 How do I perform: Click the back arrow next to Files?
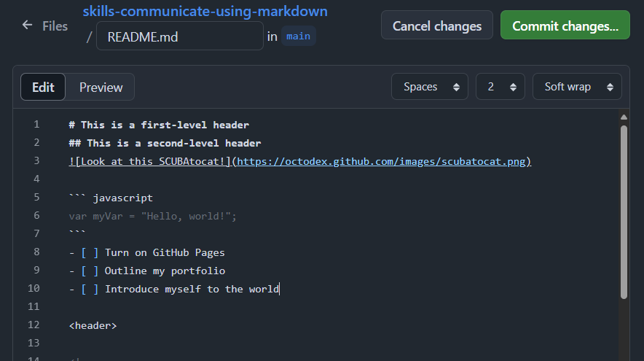click(x=27, y=25)
